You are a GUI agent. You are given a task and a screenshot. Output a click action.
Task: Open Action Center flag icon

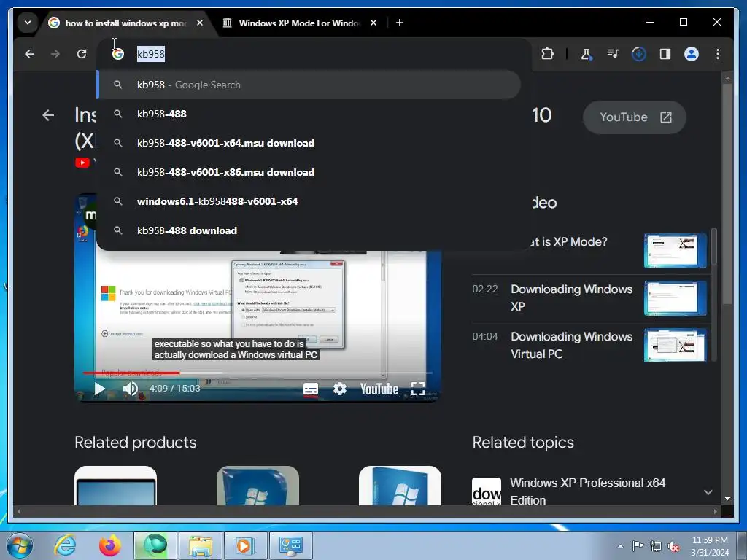pyautogui.click(x=638, y=545)
